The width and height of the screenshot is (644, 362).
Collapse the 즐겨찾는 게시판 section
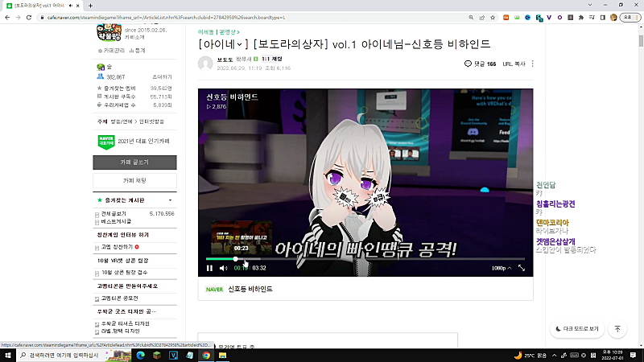coord(170,200)
